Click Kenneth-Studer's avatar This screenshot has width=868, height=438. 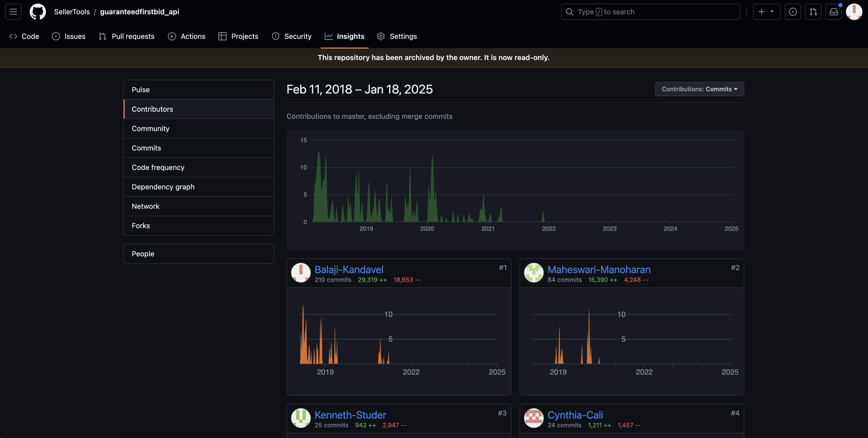(301, 418)
